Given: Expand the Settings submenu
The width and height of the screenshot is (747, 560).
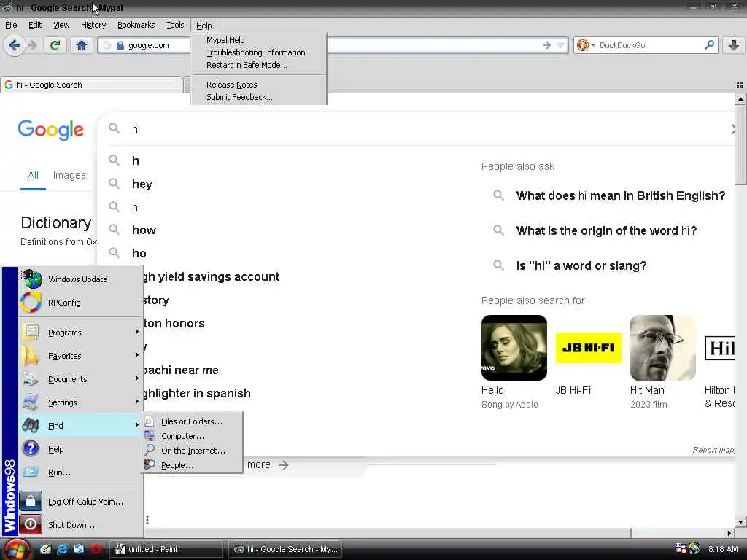Looking at the screenshot, I should 80,402.
